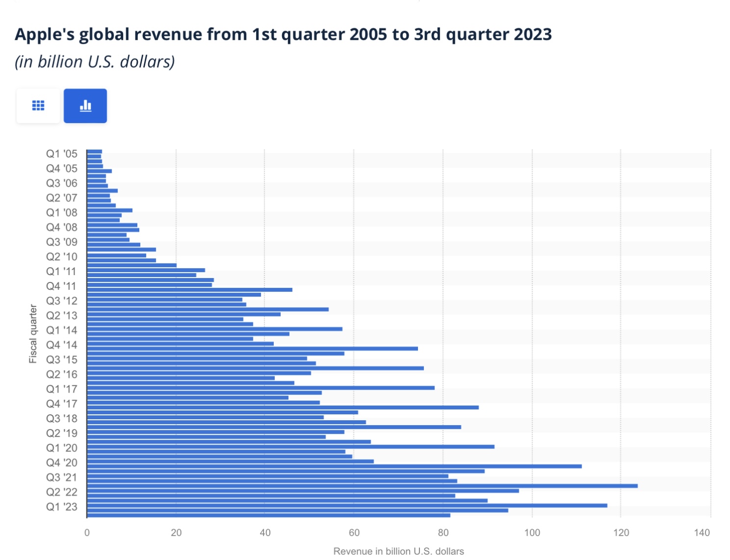This screenshot has height=560, width=730.
Task: Select the bar next to Q1 '08 label
Action: (x=110, y=210)
